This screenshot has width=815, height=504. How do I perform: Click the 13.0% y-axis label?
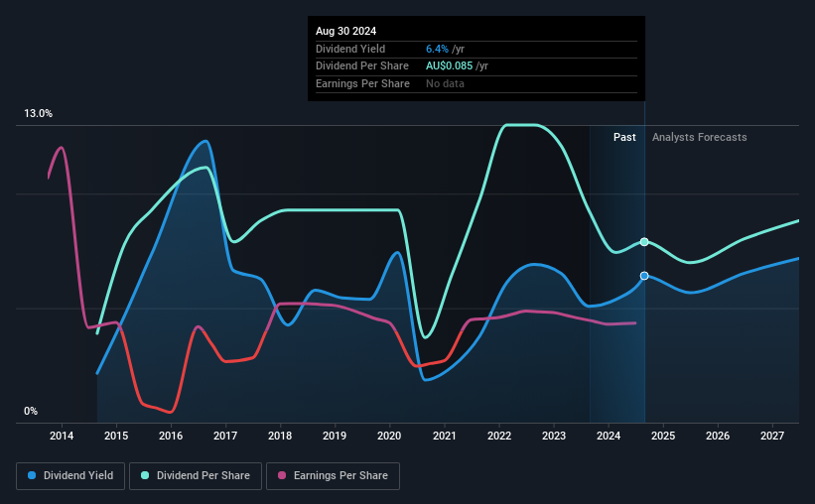(x=38, y=114)
